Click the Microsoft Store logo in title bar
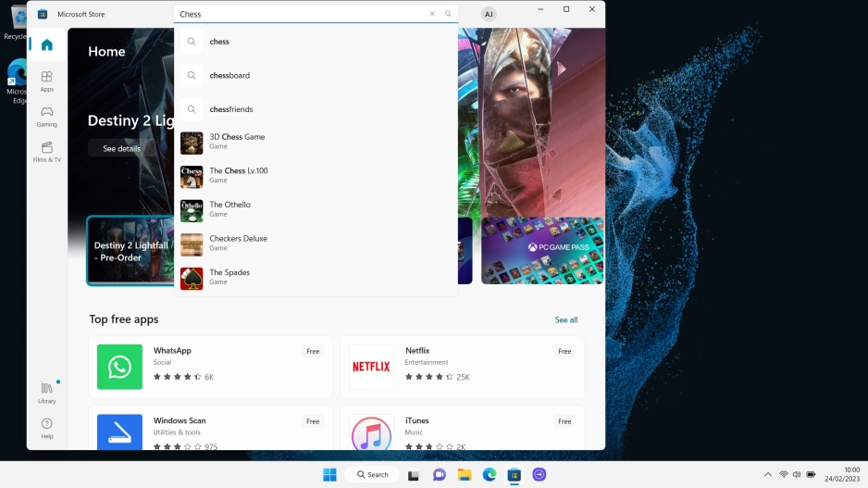868x488 pixels. 43,15
